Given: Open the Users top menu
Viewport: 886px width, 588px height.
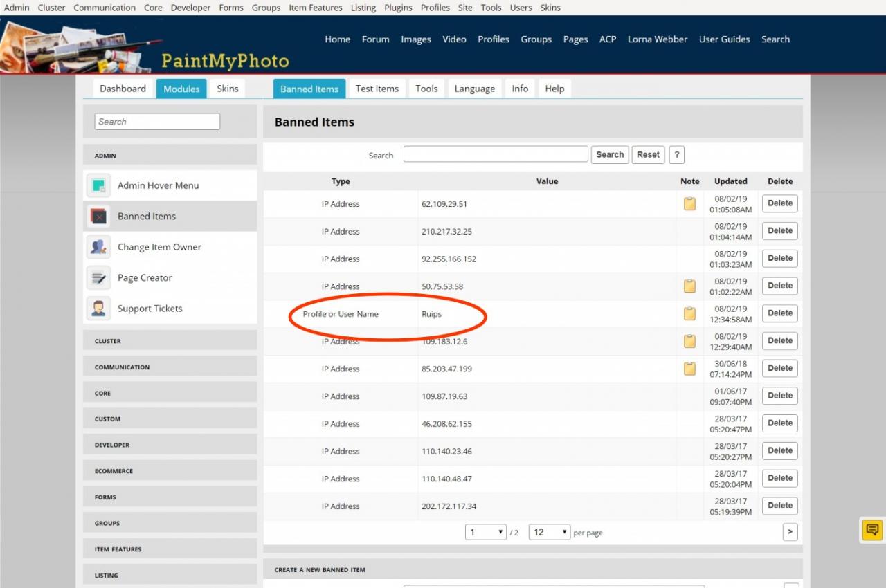Looking at the screenshot, I should [x=521, y=8].
